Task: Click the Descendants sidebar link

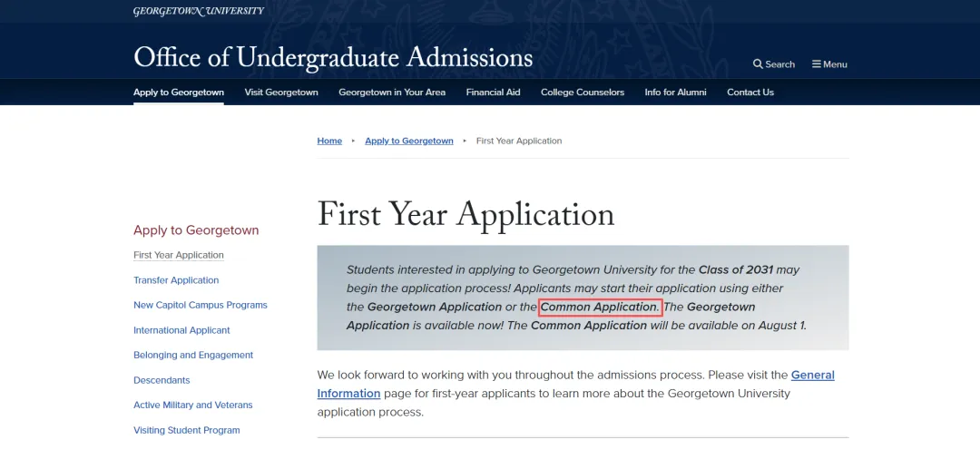Action: (162, 380)
